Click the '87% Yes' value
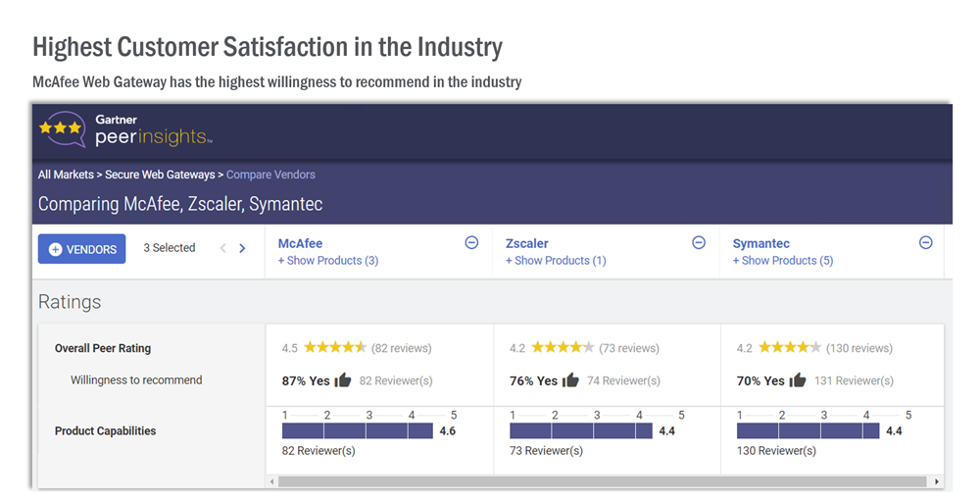The height and width of the screenshot is (502, 980). coord(306,380)
